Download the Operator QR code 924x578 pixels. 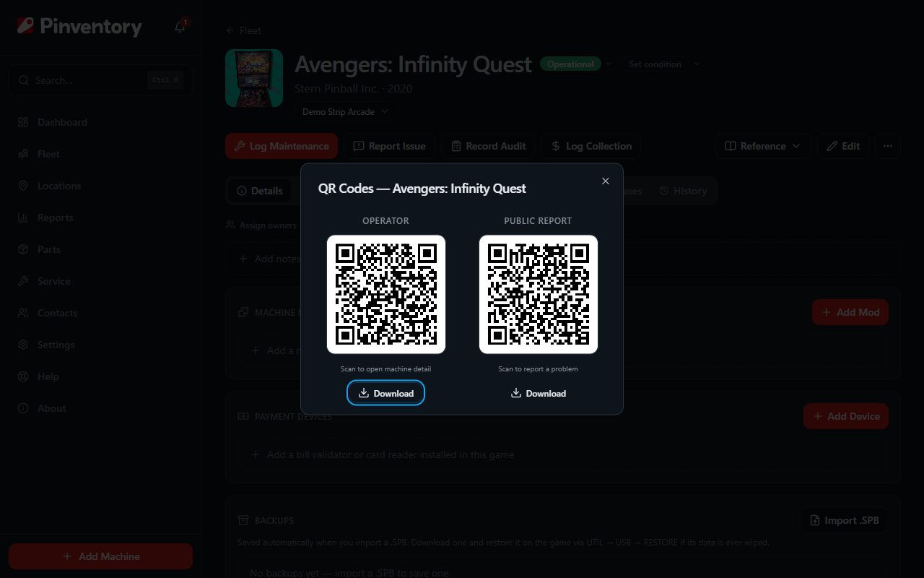385,393
